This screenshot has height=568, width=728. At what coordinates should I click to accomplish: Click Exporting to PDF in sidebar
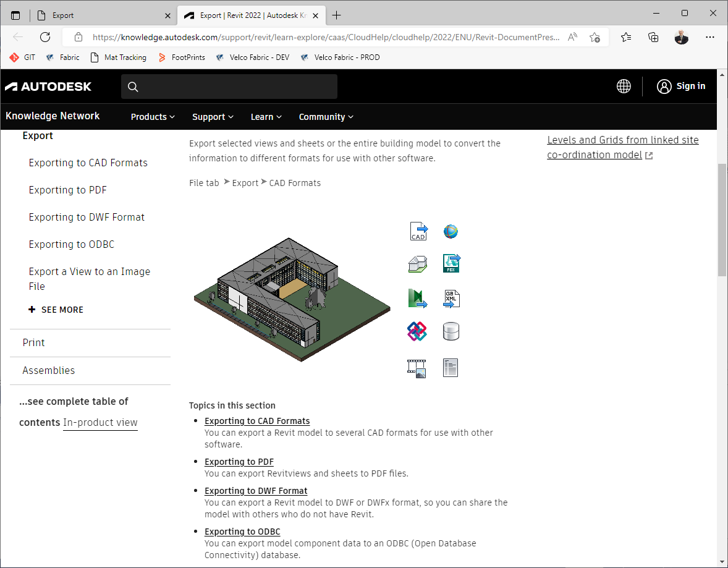(x=68, y=190)
